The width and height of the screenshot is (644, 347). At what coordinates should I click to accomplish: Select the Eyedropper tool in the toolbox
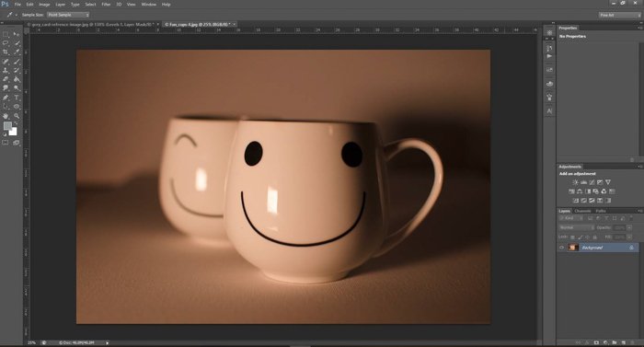tap(17, 52)
